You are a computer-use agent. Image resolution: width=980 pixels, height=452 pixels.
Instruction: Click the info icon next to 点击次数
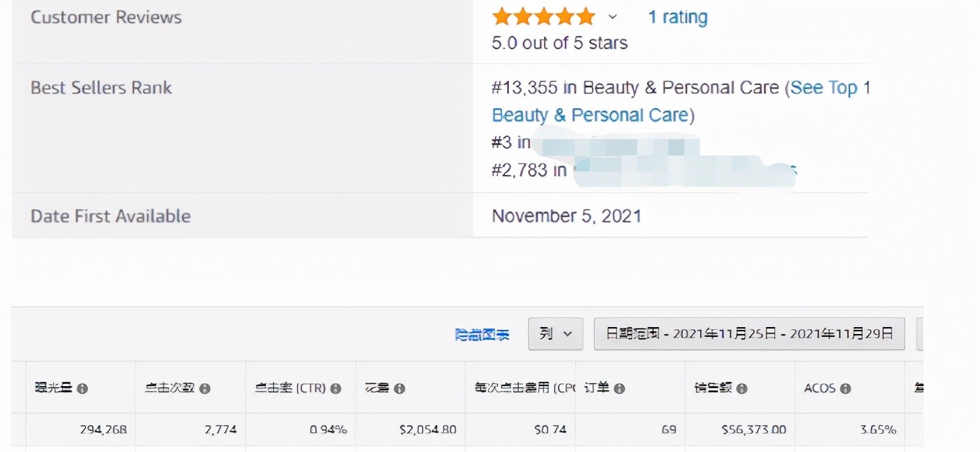tap(204, 388)
